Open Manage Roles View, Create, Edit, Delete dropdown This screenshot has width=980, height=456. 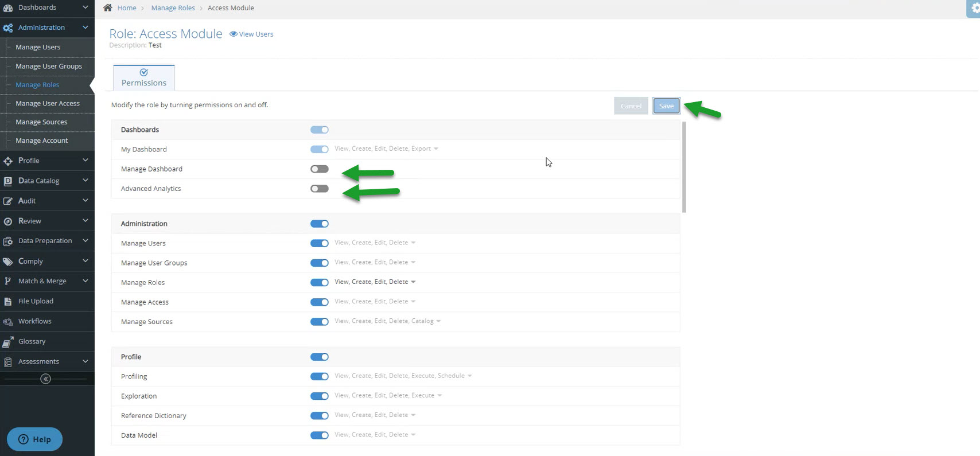point(375,282)
